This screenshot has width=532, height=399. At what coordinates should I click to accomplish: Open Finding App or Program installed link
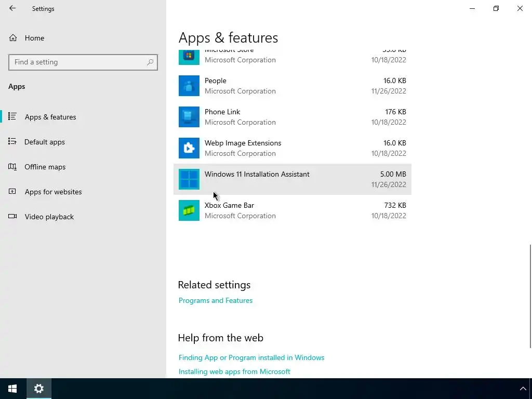251,357
